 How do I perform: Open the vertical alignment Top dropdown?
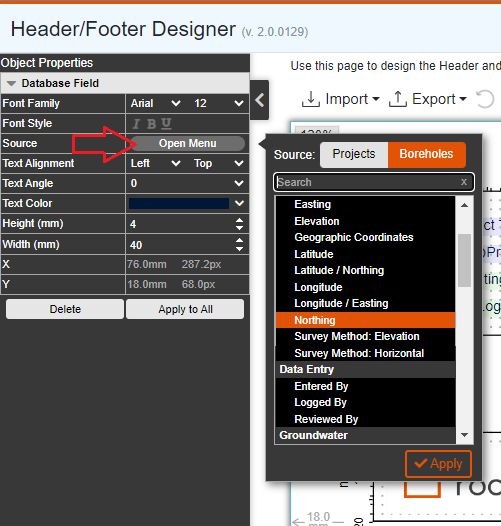218,163
